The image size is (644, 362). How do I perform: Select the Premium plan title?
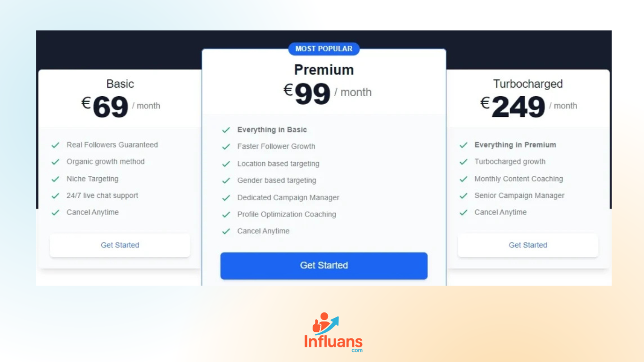coord(324,70)
